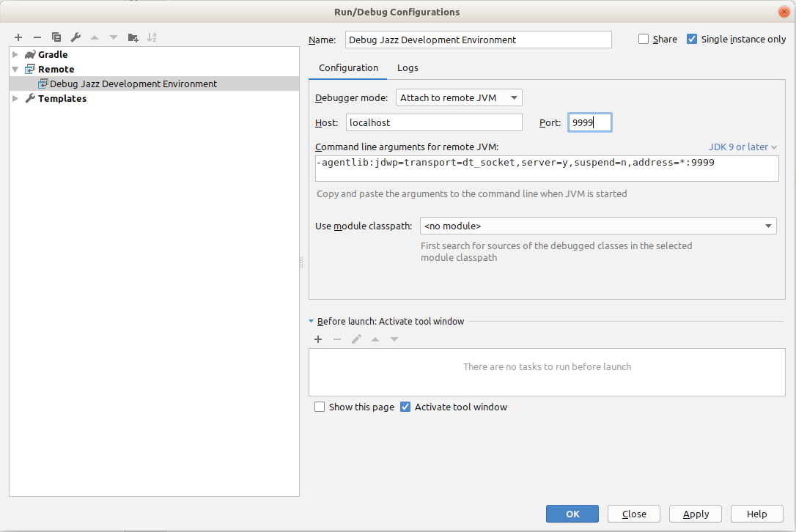Create new folder for configurations
Viewport: 796px width, 532px height.
(x=133, y=37)
